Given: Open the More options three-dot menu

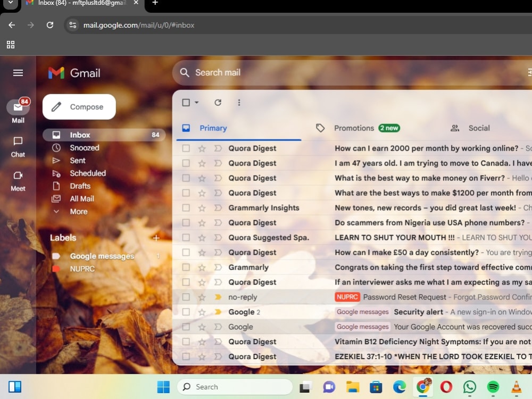Looking at the screenshot, I should coord(239,103).
